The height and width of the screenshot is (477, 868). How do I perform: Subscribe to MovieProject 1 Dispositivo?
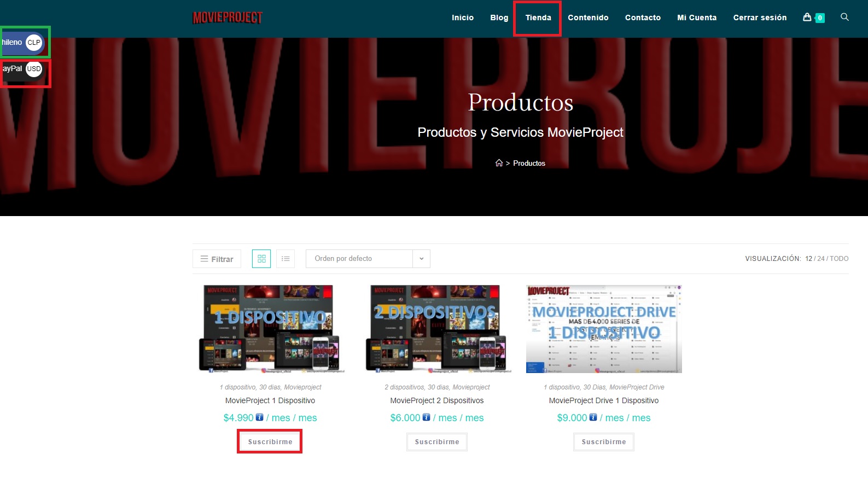270,442
